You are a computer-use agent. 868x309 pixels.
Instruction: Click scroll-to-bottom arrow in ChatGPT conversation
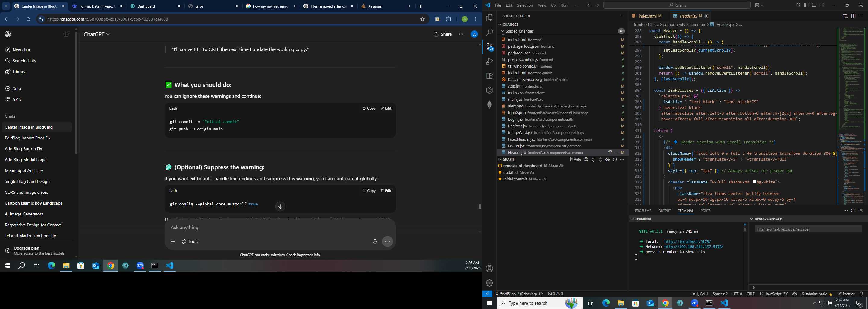click(x=280, y=206)
